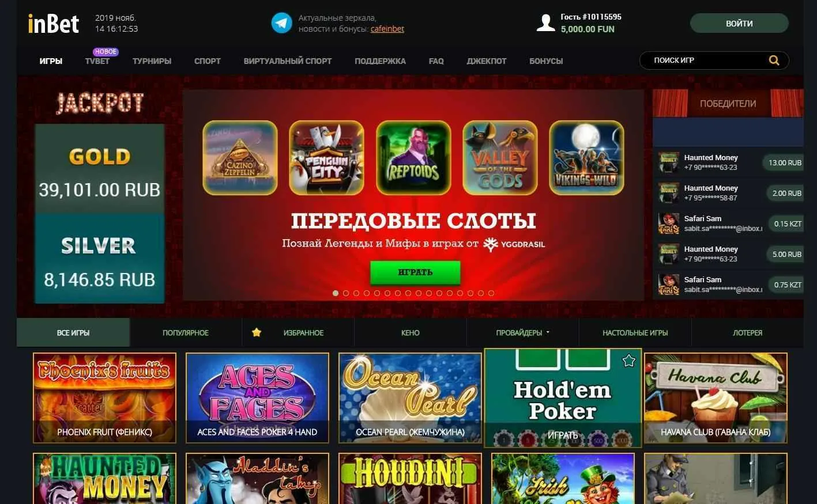Open the Cazino Zeppelin slot icon
The height and width of the screenshot is (504, 817).
(240, 157)
